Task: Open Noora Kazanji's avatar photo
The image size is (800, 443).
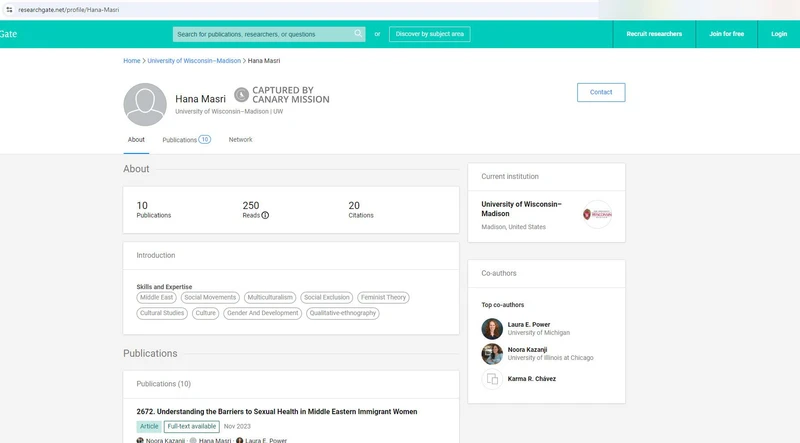Action: pos(492,354)
